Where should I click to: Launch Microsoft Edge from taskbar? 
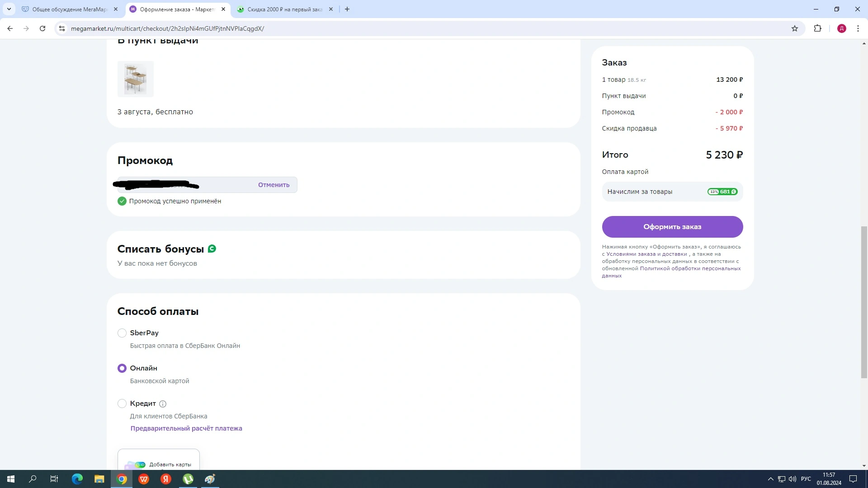(x=77, y=479)
